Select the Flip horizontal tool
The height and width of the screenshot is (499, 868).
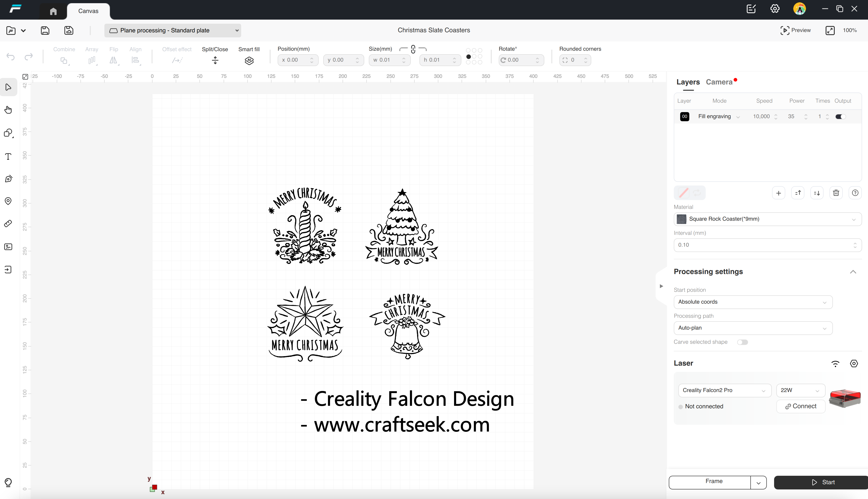point(114,60)
